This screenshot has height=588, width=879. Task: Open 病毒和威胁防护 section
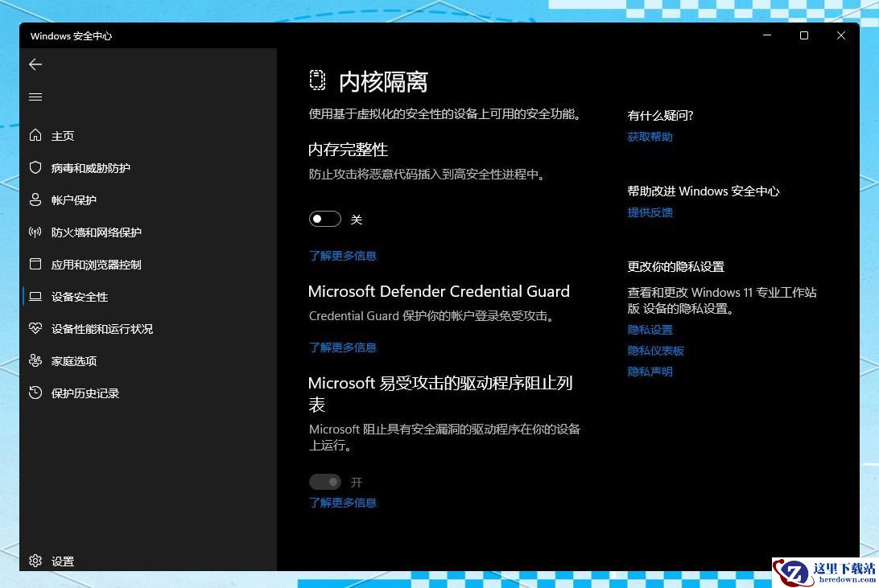click(90, 168)
